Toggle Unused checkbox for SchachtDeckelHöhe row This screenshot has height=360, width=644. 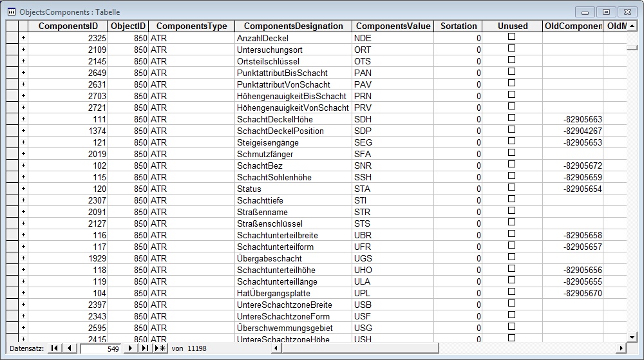(512, 118)
